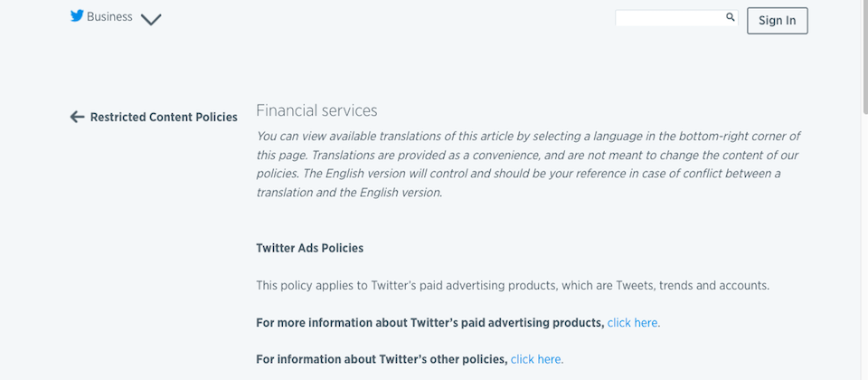This screenshot has height=380, width=868.
Task: Click the words 'bottom-right corner' in the notice
Action: click(725, 136)
